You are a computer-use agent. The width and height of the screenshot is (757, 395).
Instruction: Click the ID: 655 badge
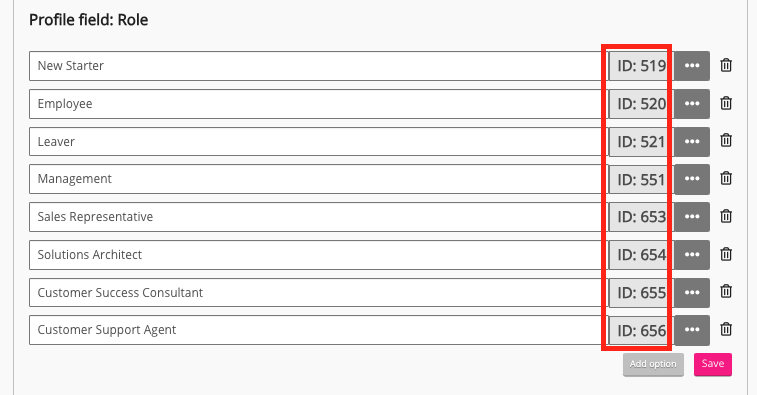[x=641, y=293]
